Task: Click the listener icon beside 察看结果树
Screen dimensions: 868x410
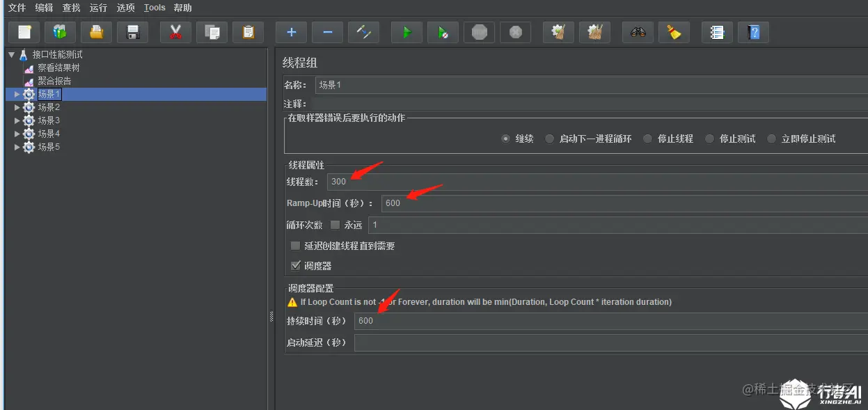Action: (x=29, y=68)
